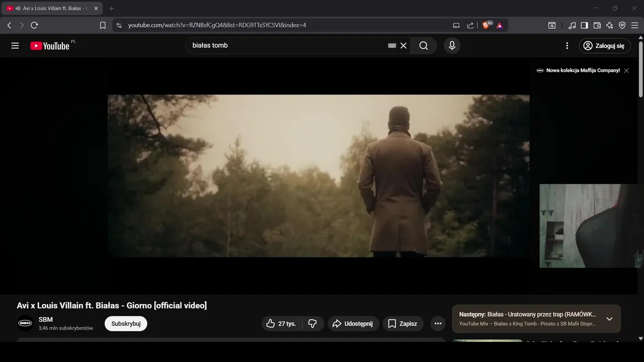Screen dimensions: 644x362
Task: Close the Avi x Louis Villain tab
Action: pos(96,9)
